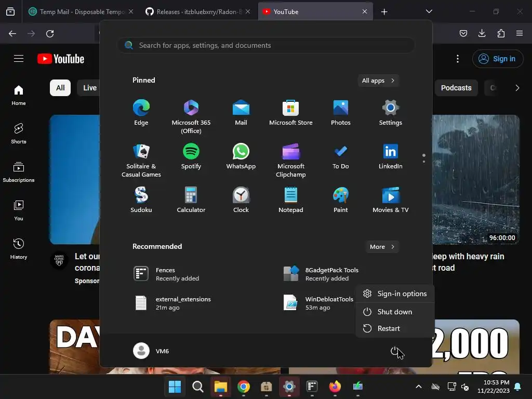The image size is (532, 399).
Task: Select Restart from power menu
Action: click(x=395, y=328)
